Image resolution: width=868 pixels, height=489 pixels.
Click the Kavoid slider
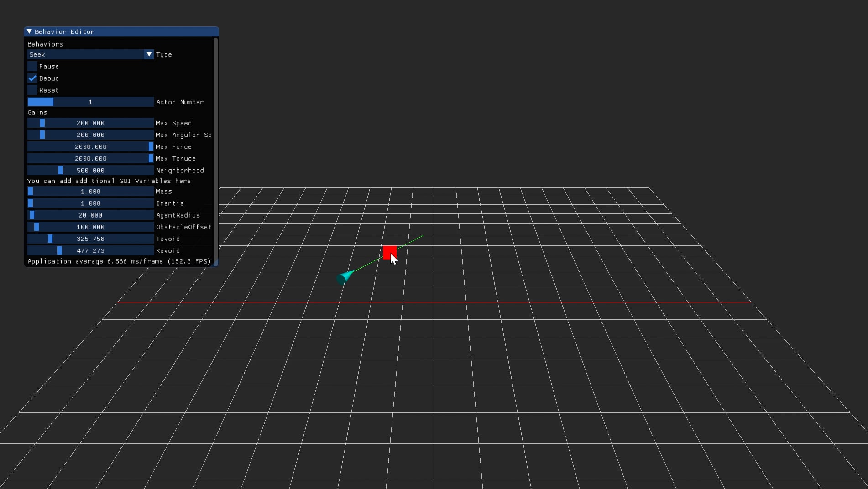tap(90, 251)
